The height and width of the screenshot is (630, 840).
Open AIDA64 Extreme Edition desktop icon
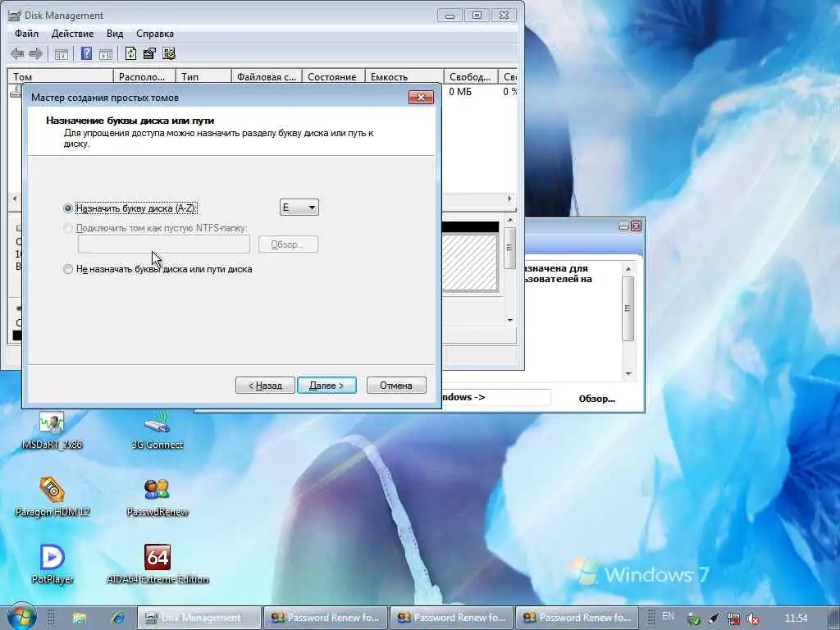(157, 564)
